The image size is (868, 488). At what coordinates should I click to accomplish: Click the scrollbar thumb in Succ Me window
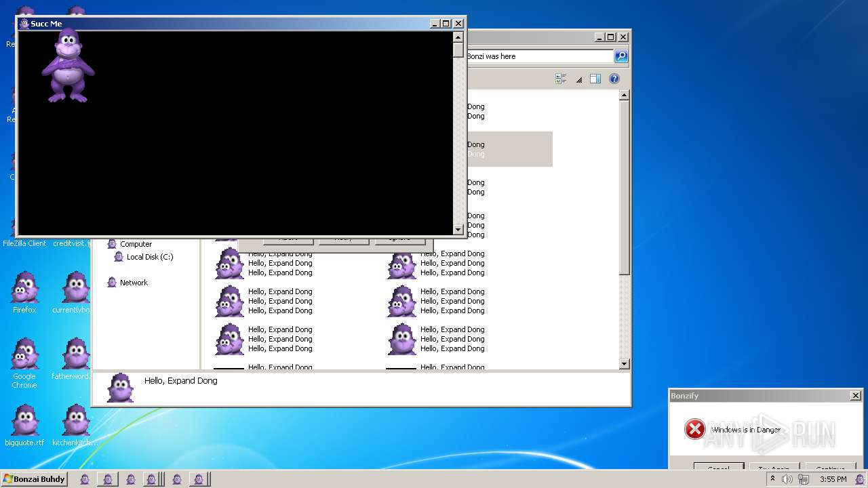pos(458,50)
